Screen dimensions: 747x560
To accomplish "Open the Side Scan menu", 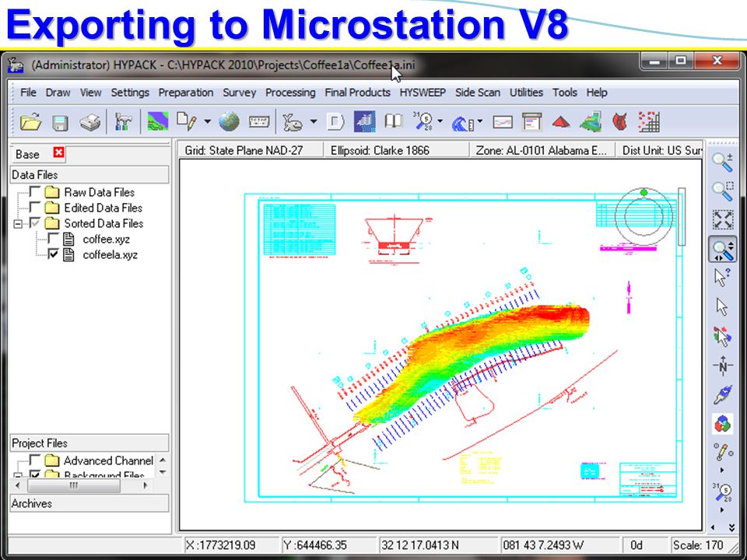I will coord(477,93).
